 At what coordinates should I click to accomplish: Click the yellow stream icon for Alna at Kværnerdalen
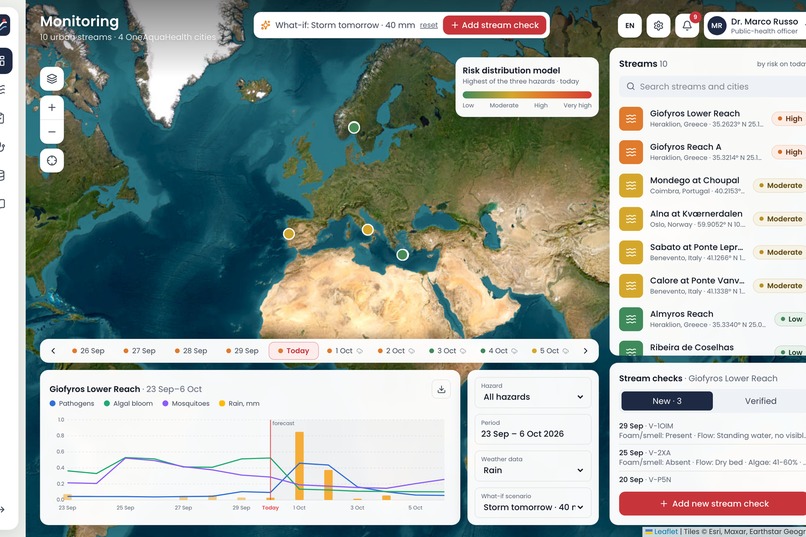pyautogui.click(x=631, y=219)
